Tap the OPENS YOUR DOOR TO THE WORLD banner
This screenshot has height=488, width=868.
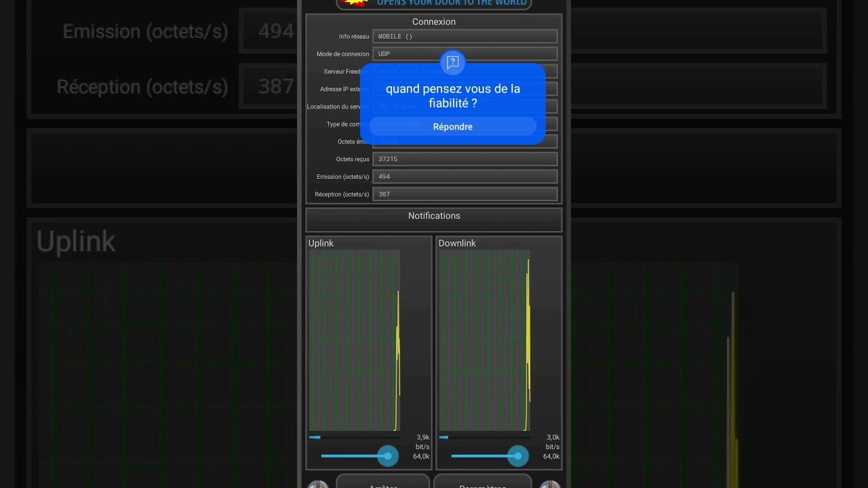434,3
